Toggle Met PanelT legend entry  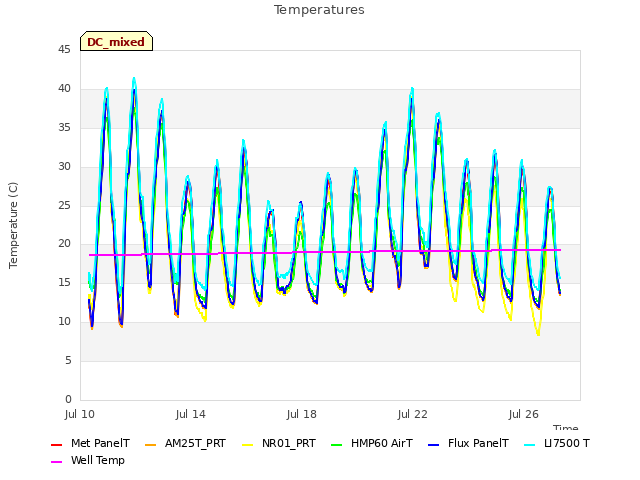(90, 443)
